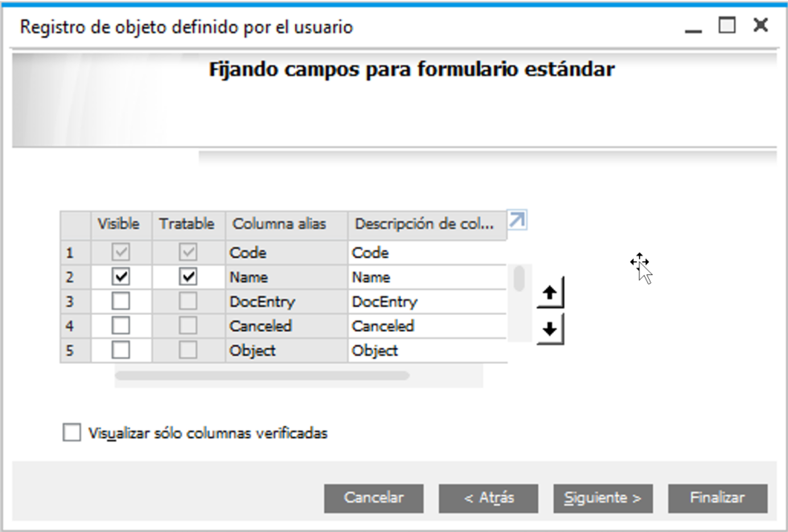Move selected row down with arrow button
This screenshot has height=532, width=788.
click(x=550, y=329)
